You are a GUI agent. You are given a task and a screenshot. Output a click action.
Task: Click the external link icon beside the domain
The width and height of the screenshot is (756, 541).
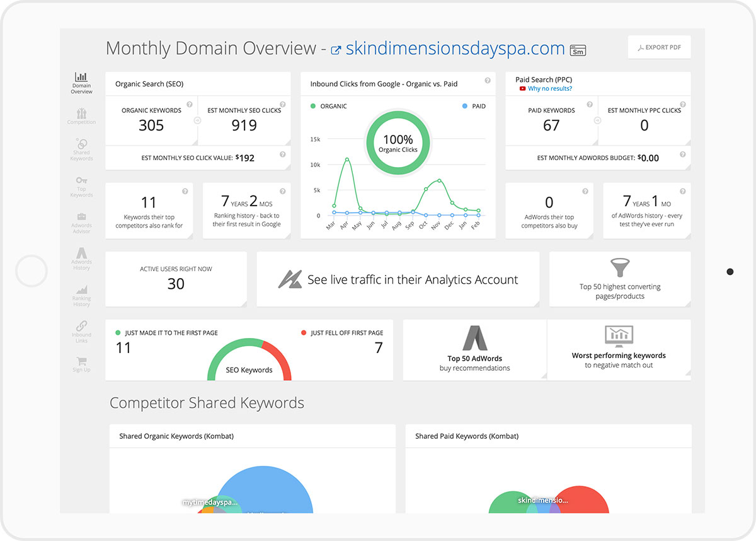(336, 50)
